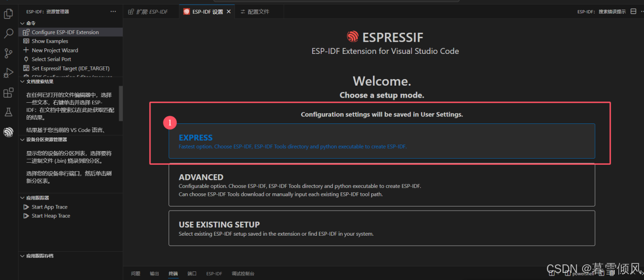Open the Testing flask view
Screen dimensions: 644x280
pos(8,112)
